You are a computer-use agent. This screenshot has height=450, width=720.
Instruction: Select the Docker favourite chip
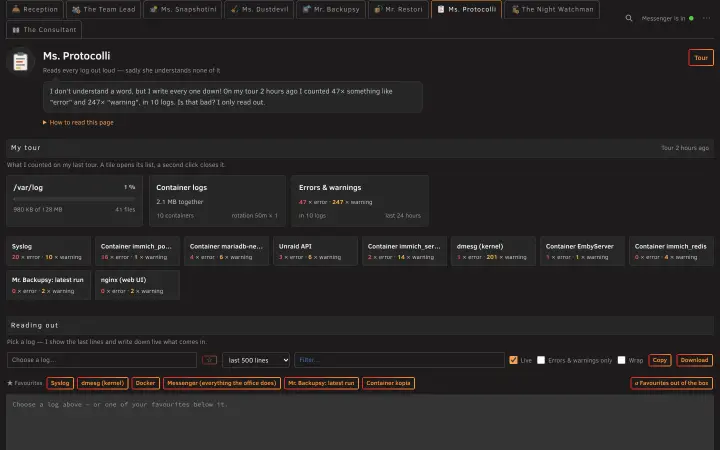tap(145, 383)
